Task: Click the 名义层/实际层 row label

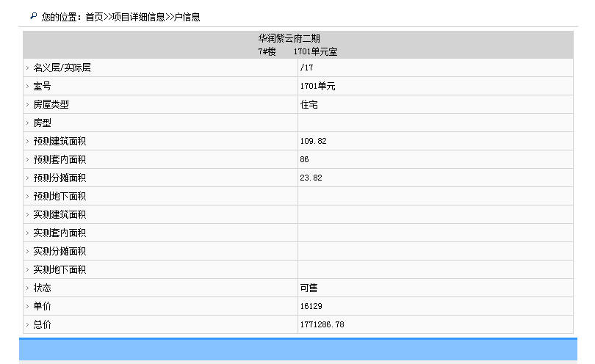Action: (x=62, y=68)
